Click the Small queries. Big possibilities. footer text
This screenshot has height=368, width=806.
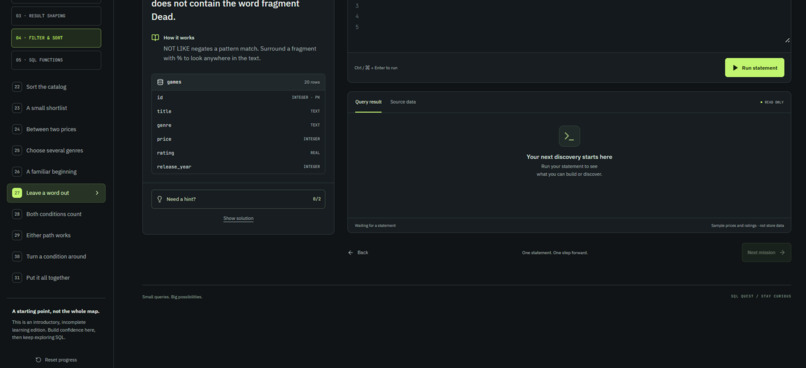(172, 297)
